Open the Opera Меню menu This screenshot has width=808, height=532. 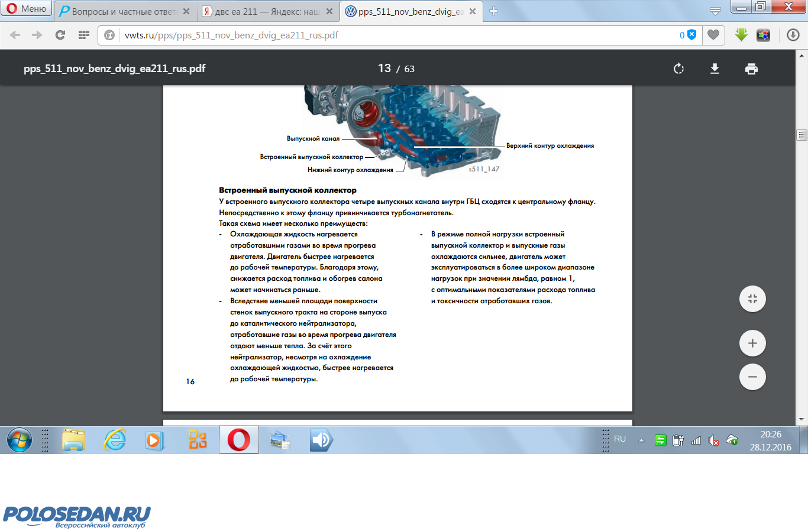[x=27, y=9]
